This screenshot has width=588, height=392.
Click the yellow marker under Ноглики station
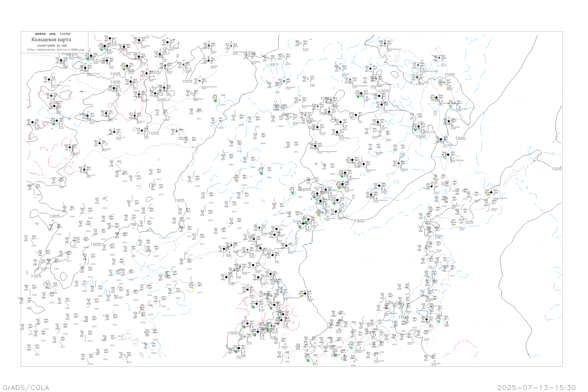pyautogui.click(x=441, y=86)
